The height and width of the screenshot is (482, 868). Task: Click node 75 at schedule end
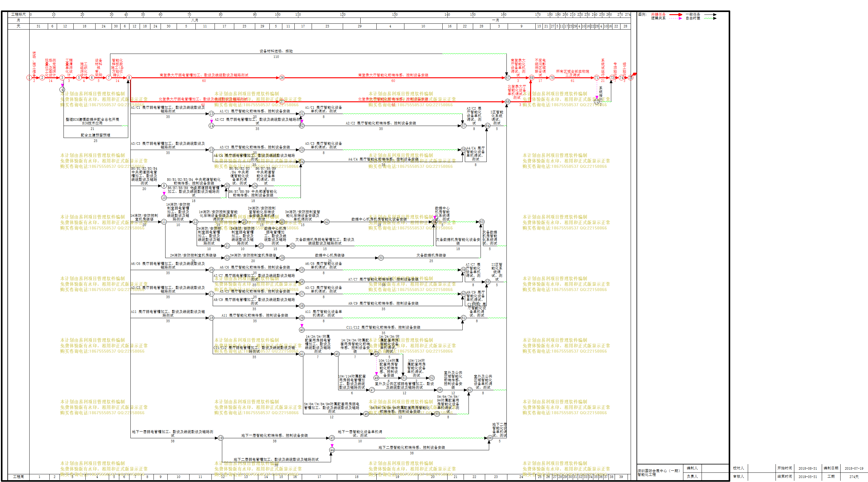pos(630,78)
